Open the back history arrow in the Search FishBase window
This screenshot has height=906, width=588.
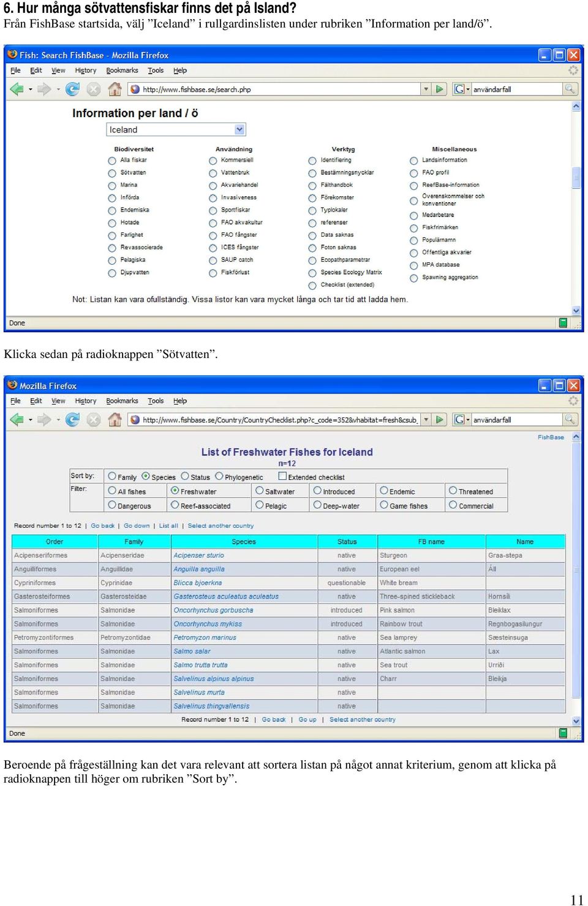coord(30,90)
